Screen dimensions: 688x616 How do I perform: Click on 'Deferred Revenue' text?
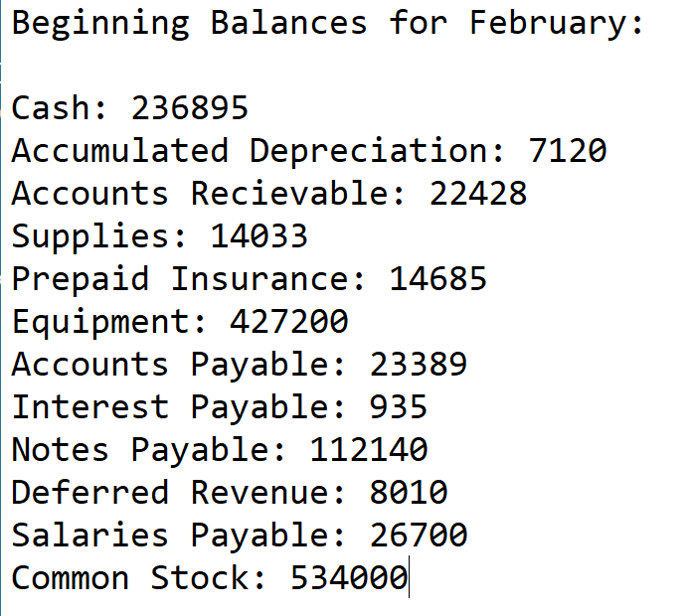click(x=169, y=493)
